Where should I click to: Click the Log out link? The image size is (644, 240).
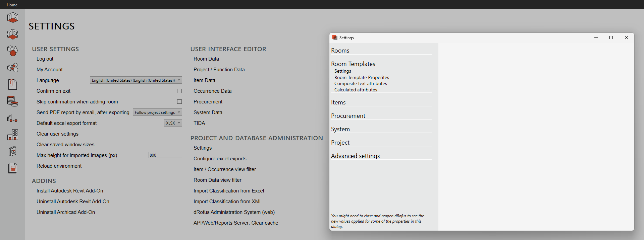(x=45, y=59)
